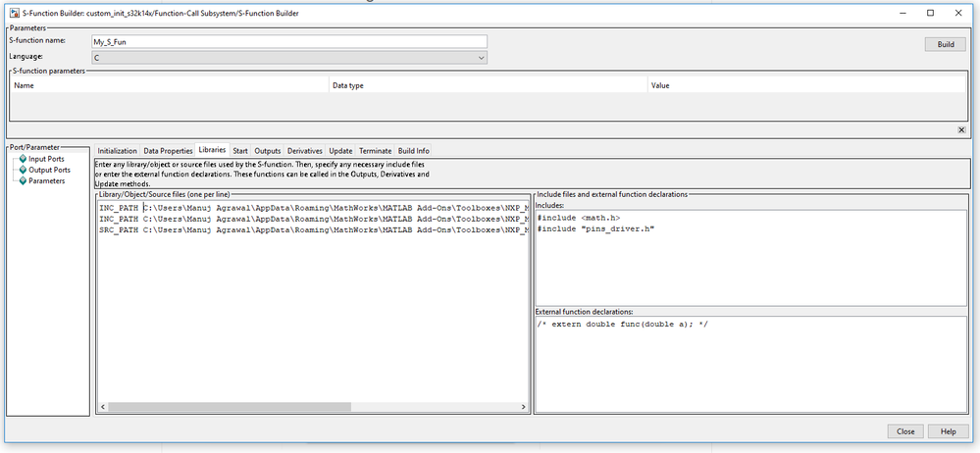
Task: Select the Output Ports tree icon
Action: pos(24,170)
